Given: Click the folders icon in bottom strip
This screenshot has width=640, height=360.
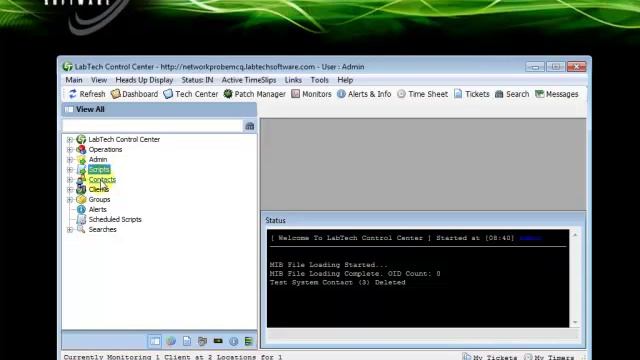Looking at the screenshot, I should coord(202,341).
